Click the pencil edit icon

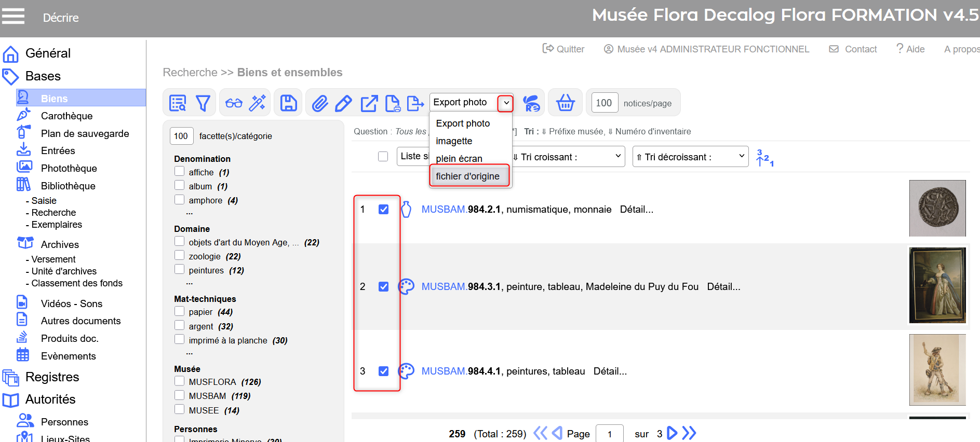click(x=343, y=103)
